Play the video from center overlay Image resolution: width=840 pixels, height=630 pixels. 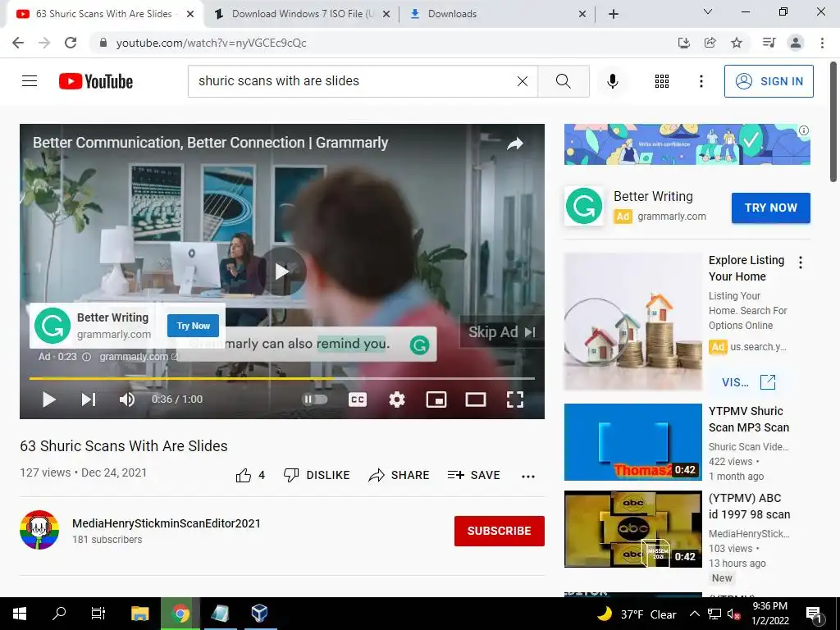(282, 272)
